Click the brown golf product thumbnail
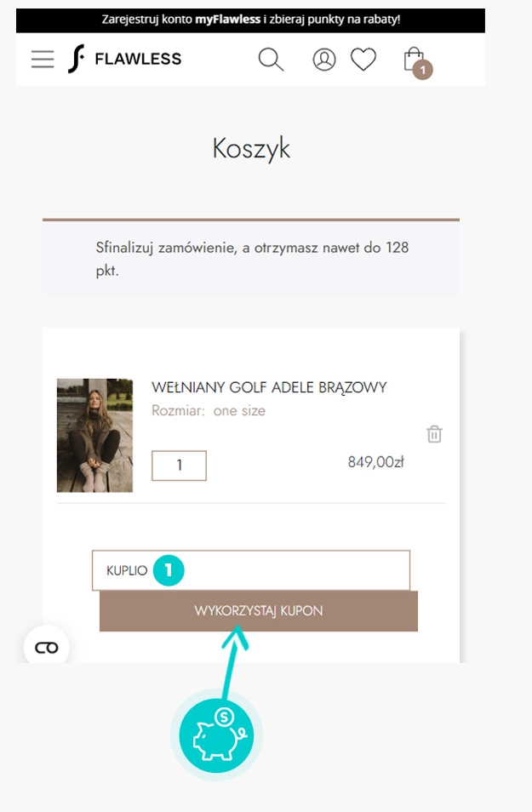This screenshot has width=532, height=812. tap(94, 435)
